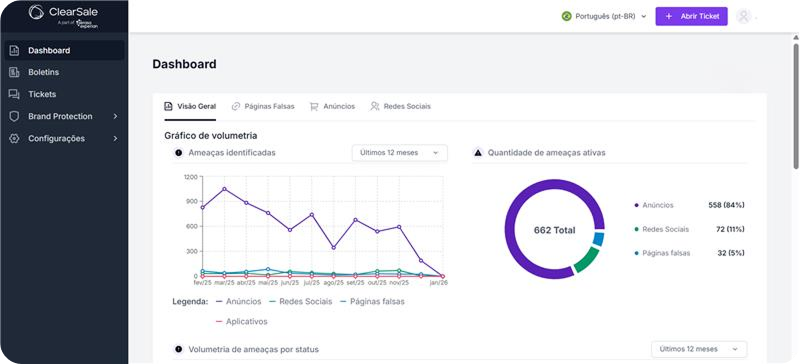The image size is (800, 364).
Task: Click the Português language flag icon
Action: pyautogui.click(x=566, y=16)
